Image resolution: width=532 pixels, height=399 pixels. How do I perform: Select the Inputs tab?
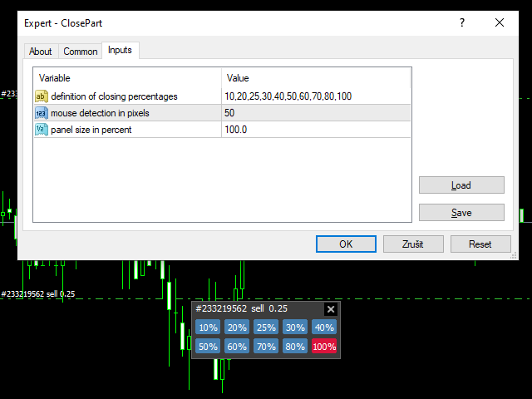pos(120,50)
